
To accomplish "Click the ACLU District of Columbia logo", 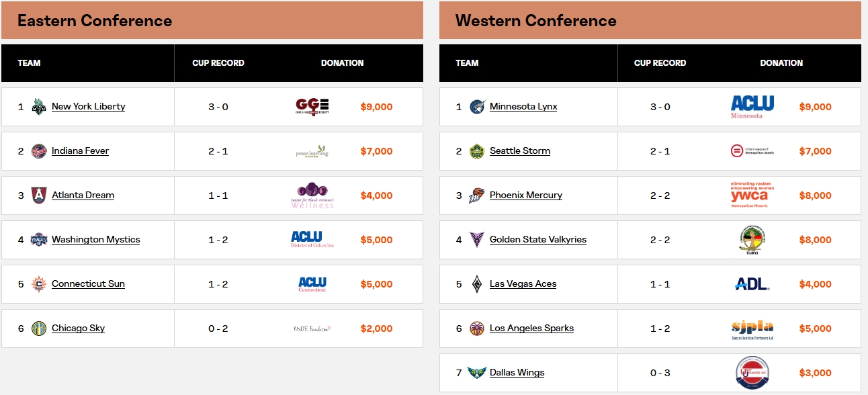I will [312, 239].
